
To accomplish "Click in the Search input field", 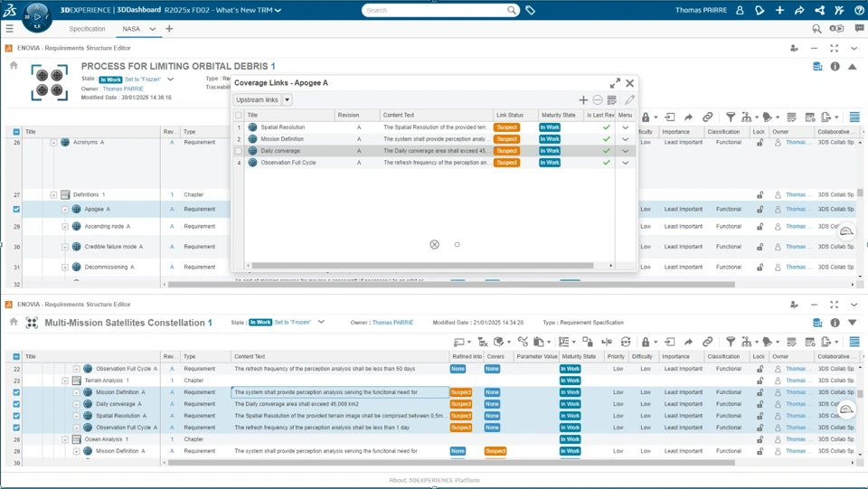I will (x=435, y=10).
